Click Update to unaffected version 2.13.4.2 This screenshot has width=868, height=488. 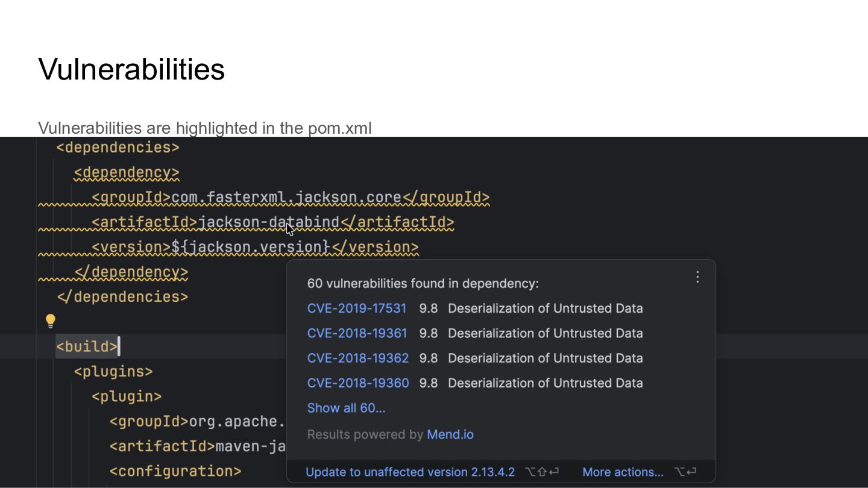click(410, 472)
